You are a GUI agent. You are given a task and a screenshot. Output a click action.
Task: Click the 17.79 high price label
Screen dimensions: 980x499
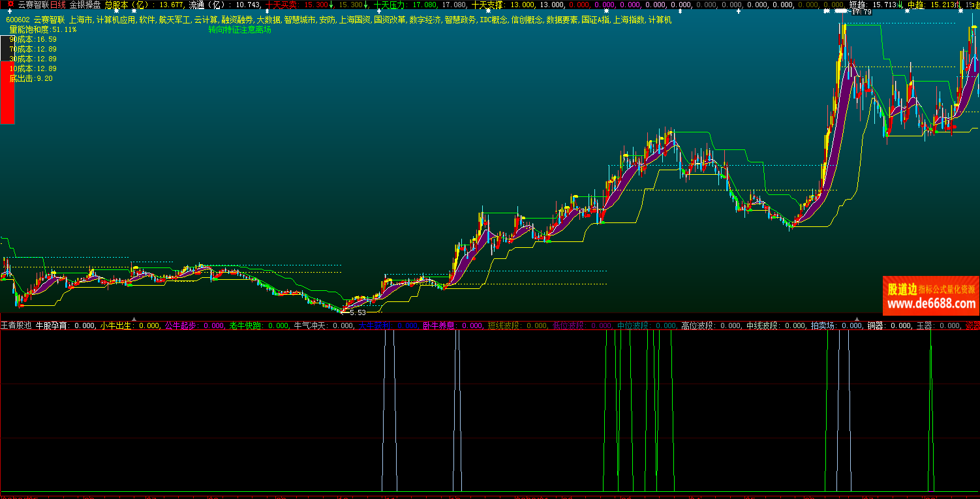pos(861,12)
